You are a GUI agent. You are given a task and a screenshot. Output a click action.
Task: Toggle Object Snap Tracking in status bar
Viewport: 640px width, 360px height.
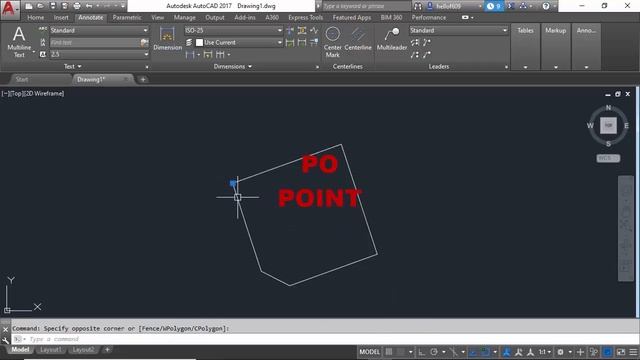[473, 352]
